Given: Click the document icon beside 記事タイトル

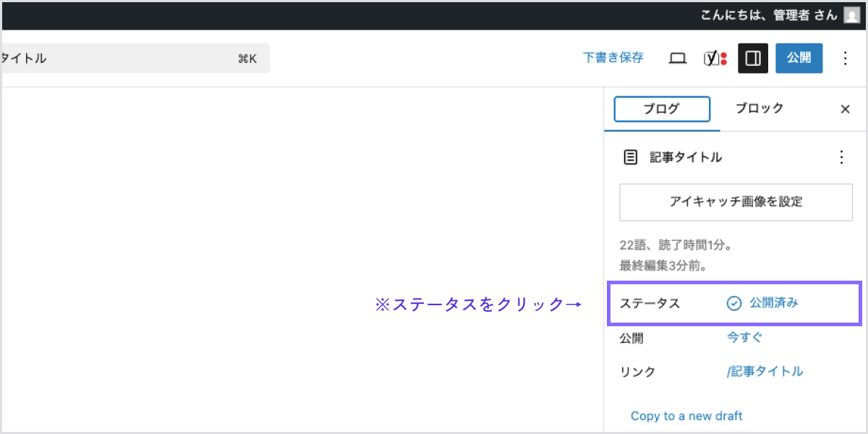Looking at the screenshot, I should coord(631,157).
